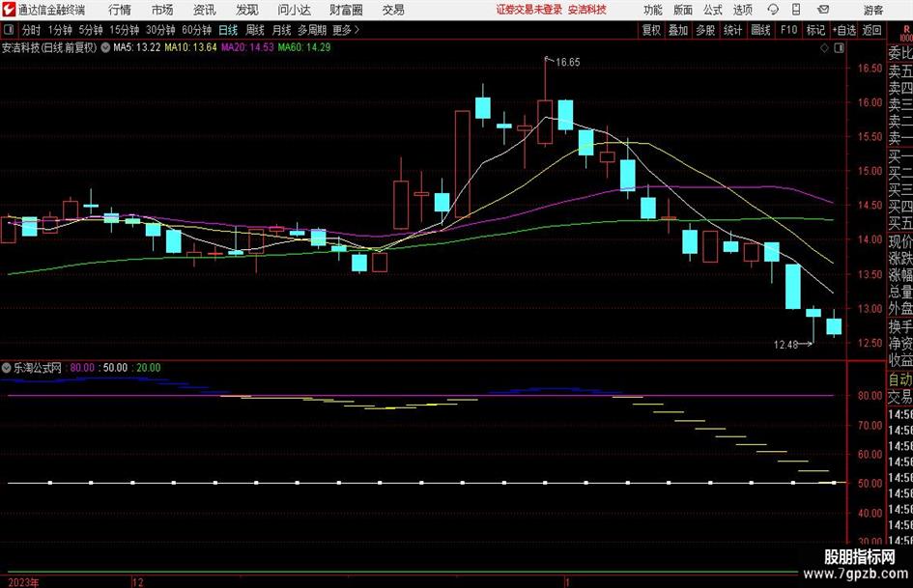Viewport: 913px width, 588px height.
Task: Click the red 安洁科技 stock name link
Action: [x=587, y=10]
